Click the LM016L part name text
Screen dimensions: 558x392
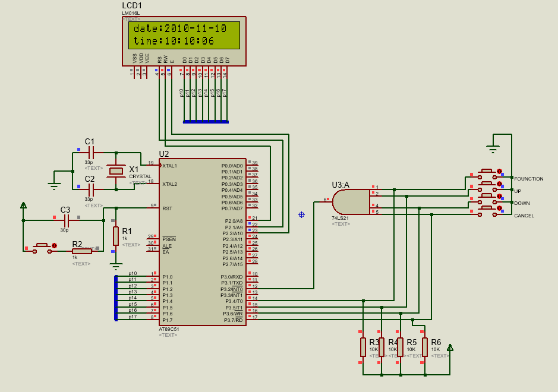(x=131, y=14)
